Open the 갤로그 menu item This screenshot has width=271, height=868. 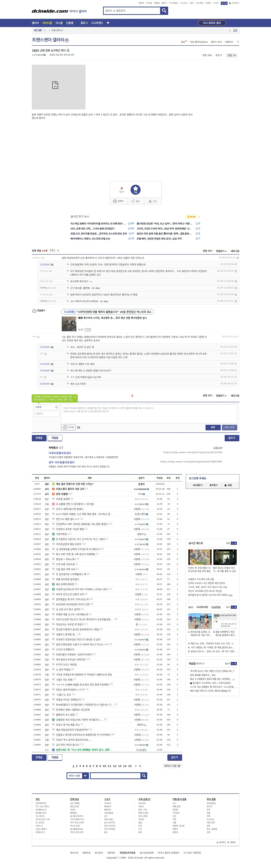[x=84, y=23]
